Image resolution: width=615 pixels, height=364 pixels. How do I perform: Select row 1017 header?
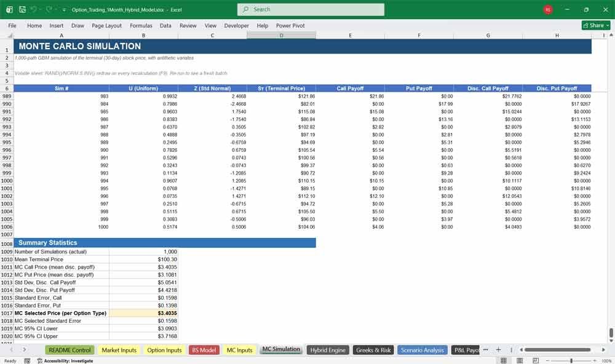tap(7, 314)
